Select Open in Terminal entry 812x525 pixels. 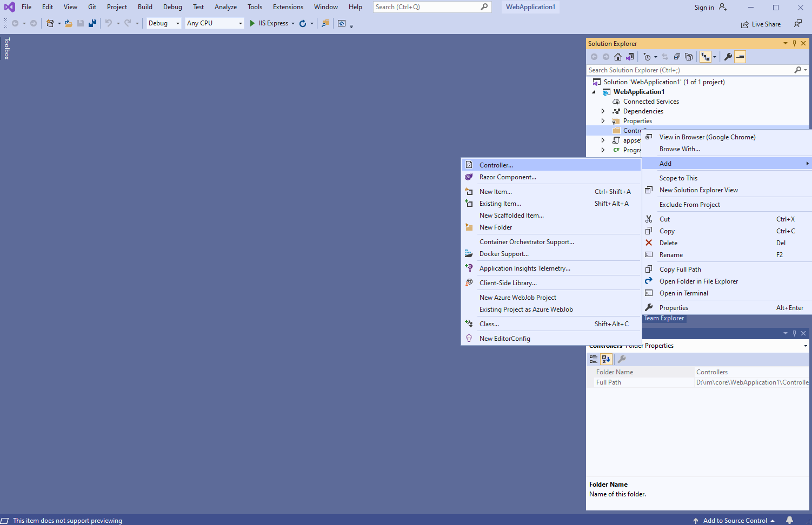point(727,293)
